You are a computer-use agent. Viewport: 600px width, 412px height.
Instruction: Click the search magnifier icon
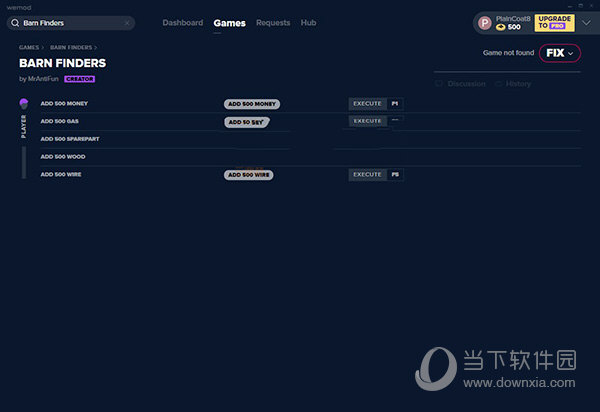[x=15, y=23]
